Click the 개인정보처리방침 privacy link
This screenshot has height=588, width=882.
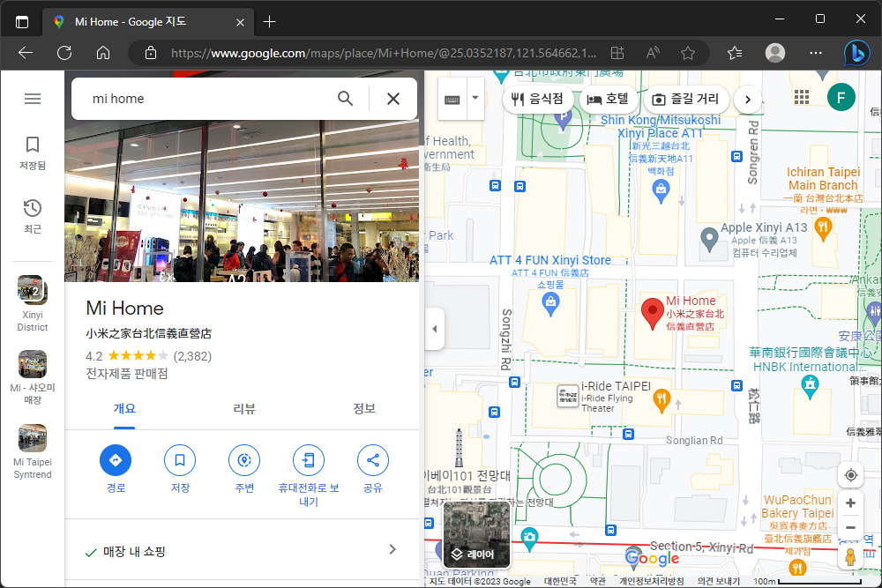652,581
